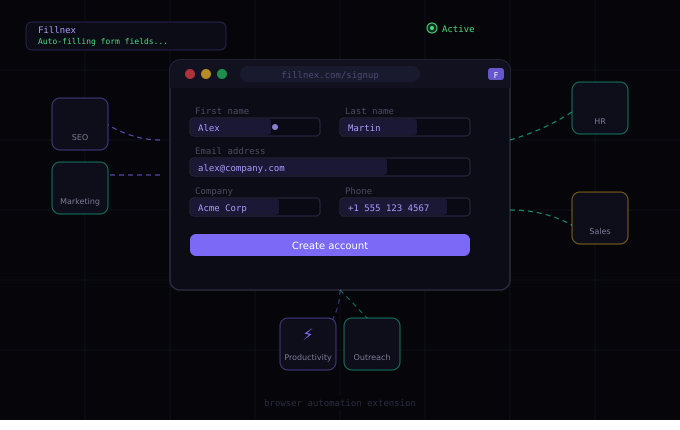Click the Fillnex auto-filling notification banner
680x430 pixels.
126,36
